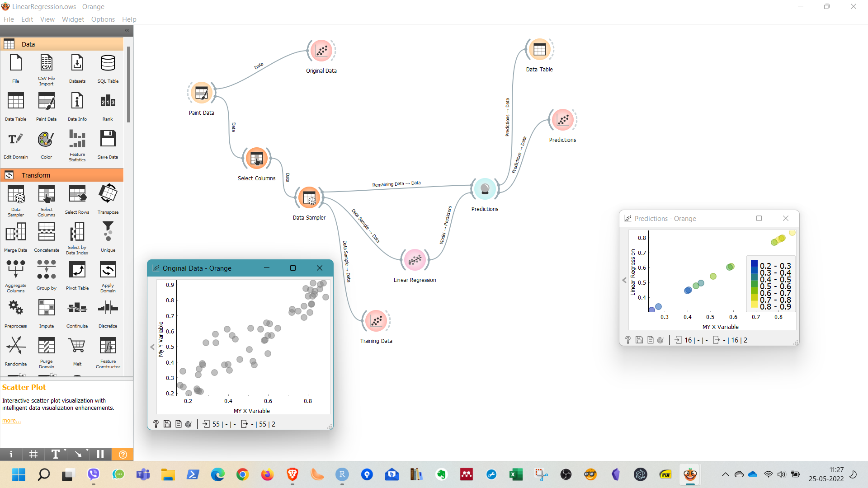Click the taskbar date and time
This screenshot has height=488, width=868.
pyautogui.click(x=826, y=474)
